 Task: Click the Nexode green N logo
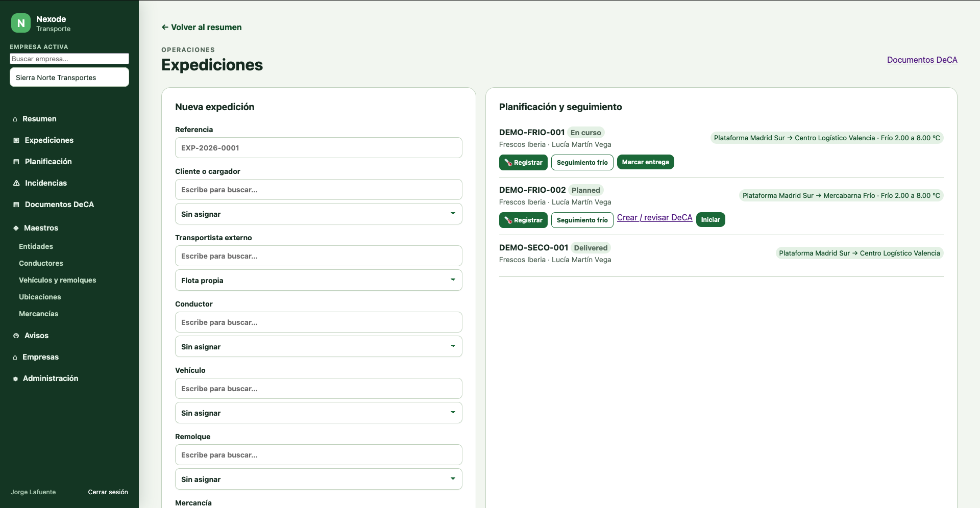pos(21,23)
